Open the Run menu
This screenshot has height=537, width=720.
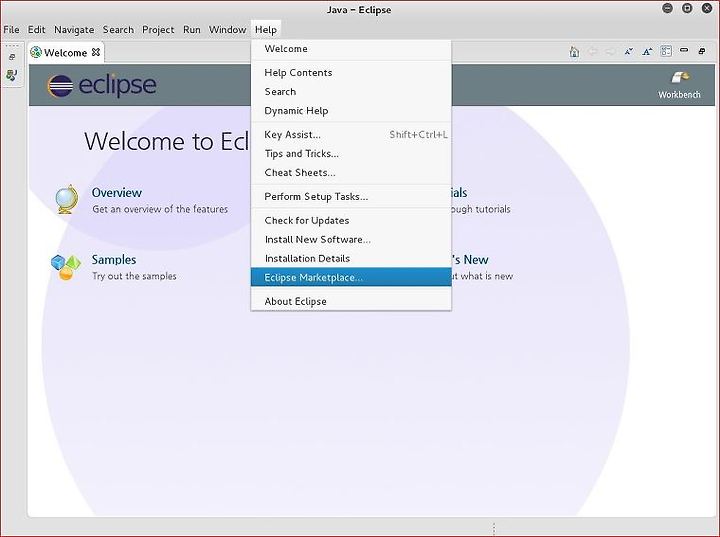pyautogui.click(x=191, y=29)
